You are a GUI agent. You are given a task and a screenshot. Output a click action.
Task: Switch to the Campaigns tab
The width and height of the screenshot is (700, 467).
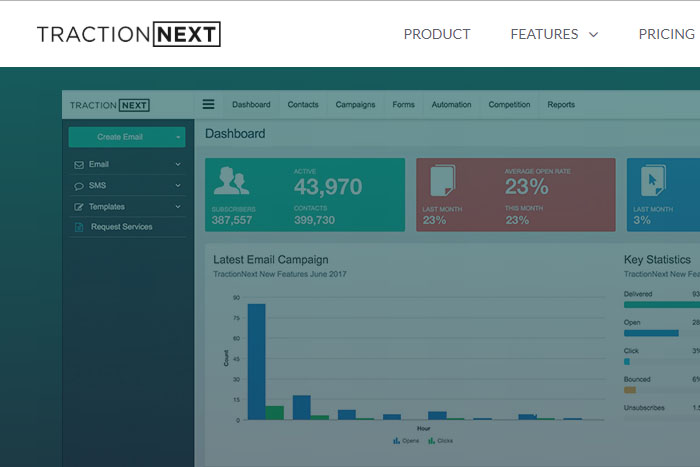coord(355,104)
